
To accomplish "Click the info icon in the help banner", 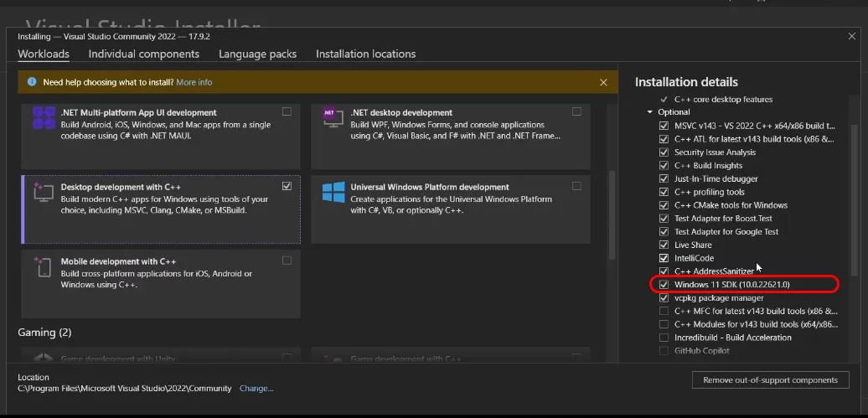I will (x=32, y=82).
